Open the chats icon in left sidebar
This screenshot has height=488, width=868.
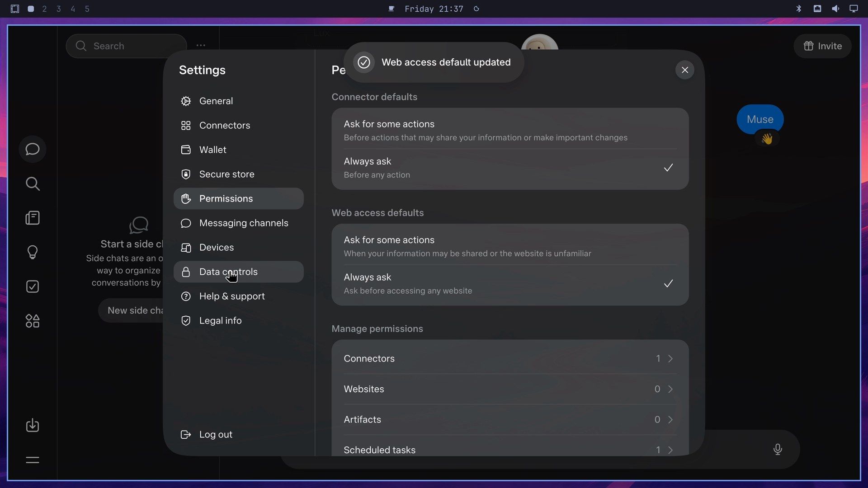click(33, 149)
